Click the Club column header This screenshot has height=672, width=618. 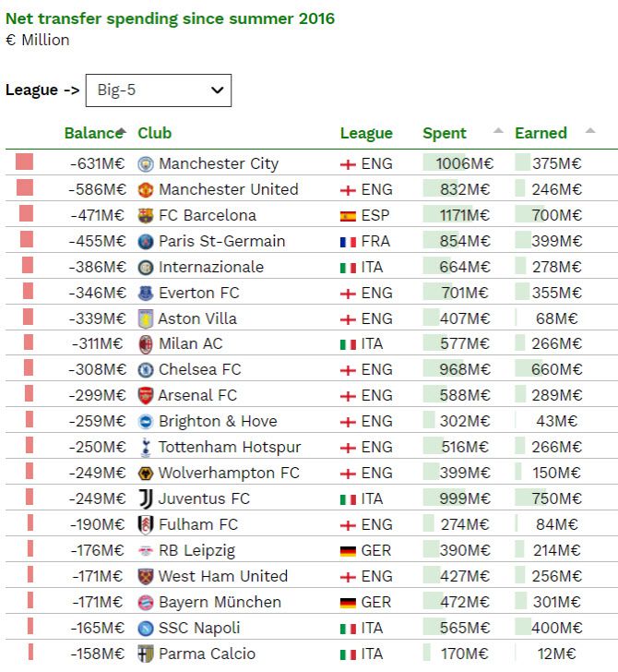[x=154, y=133]
